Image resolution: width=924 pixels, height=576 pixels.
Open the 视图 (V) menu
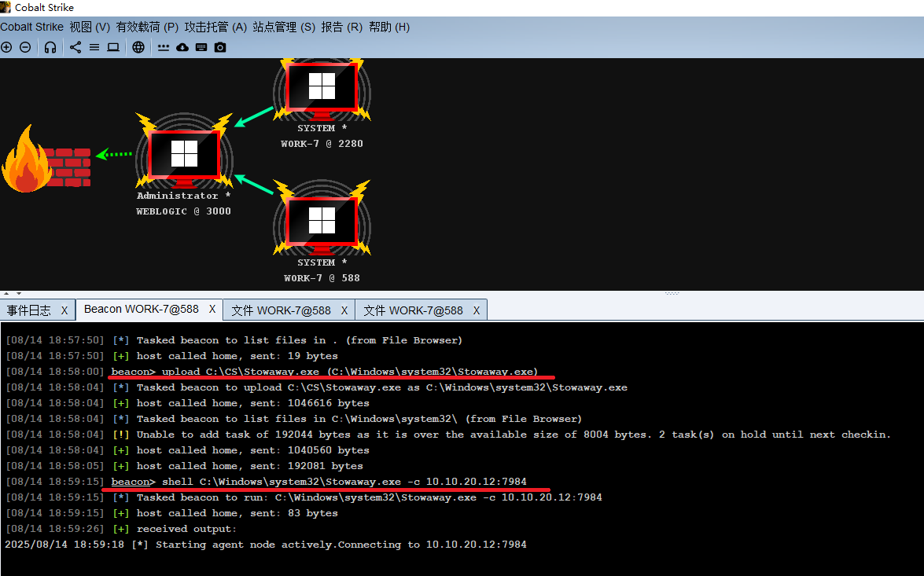coord(90,27)
